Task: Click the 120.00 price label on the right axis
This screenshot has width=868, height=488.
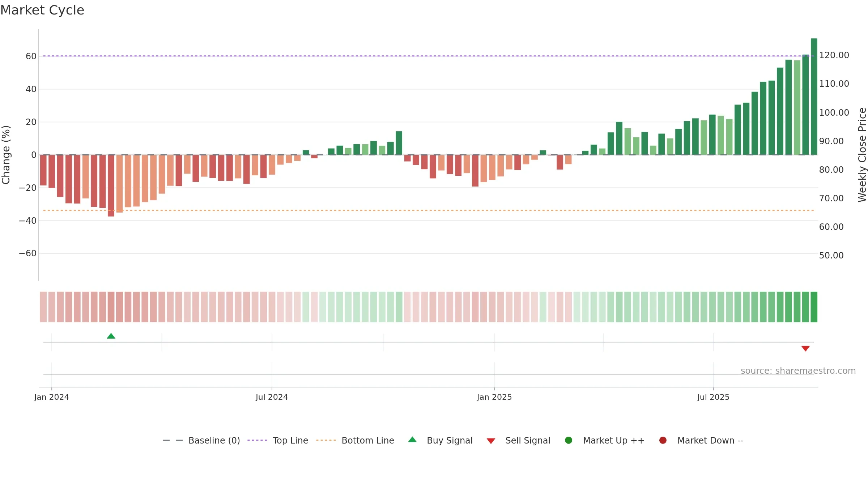Action: pos(834,55)
